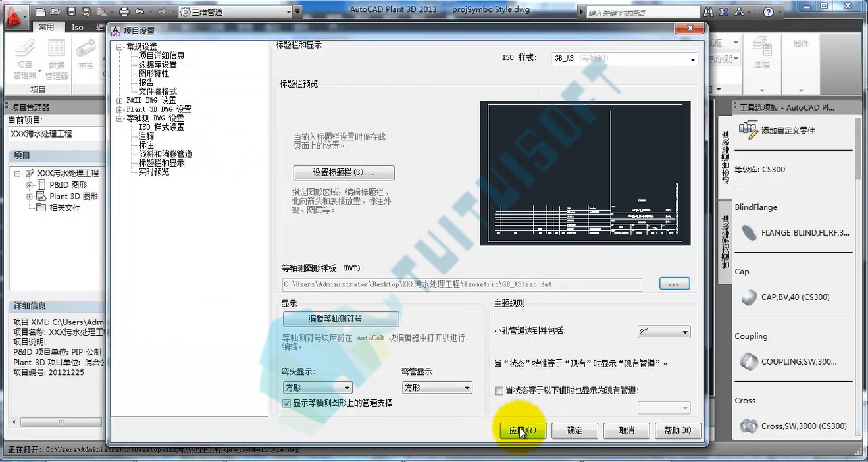Open Autodesk Exchange X icon
This screenshot has width=868, height=462.
pos(724,12)
